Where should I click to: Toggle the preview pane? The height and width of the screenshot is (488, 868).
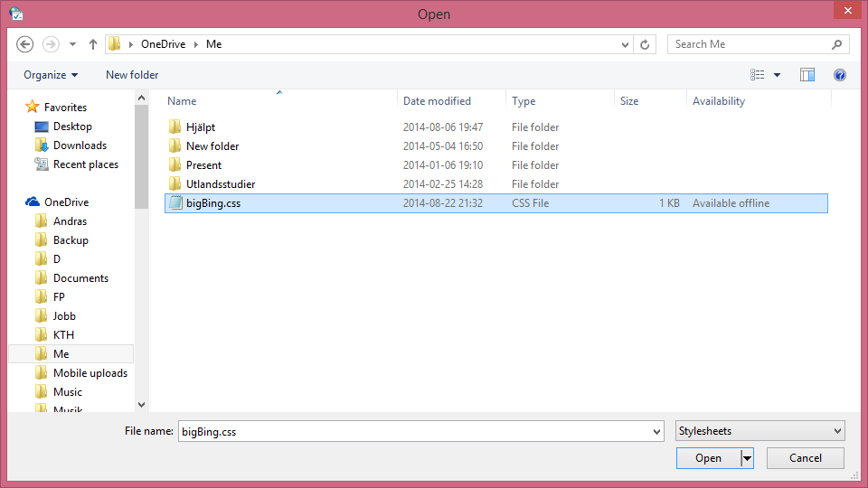coord(807,75)
